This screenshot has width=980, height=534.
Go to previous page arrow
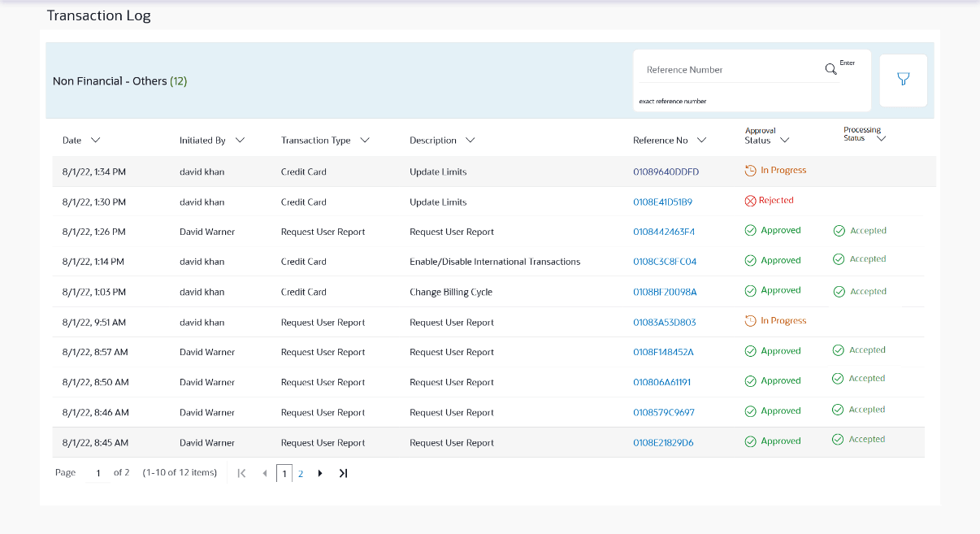(264, 473)
